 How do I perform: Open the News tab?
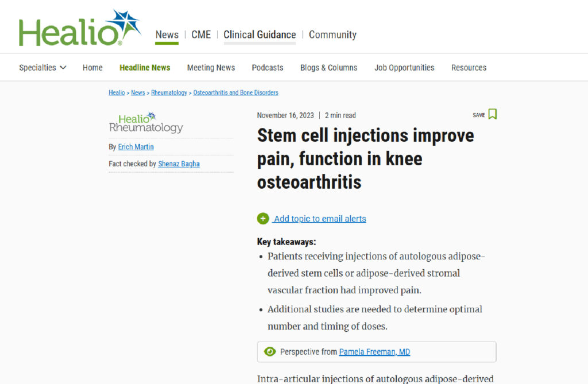(x=167, y=34)
